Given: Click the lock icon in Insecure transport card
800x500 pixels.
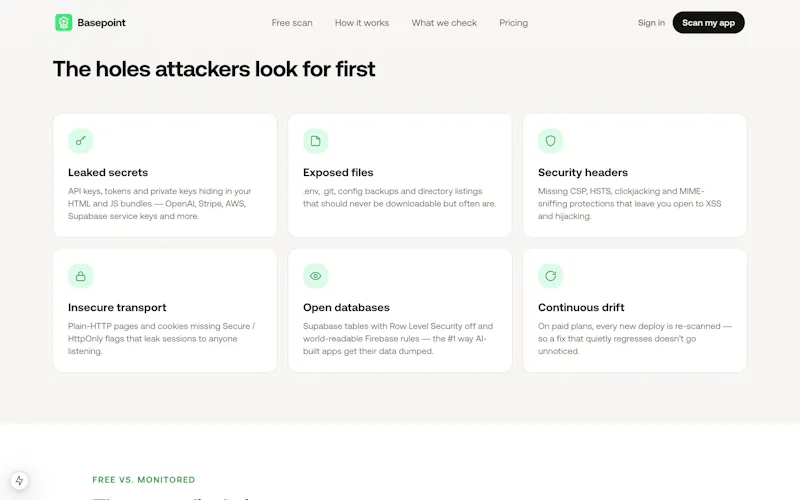Looking at the screenshot, I should [81, 276].
